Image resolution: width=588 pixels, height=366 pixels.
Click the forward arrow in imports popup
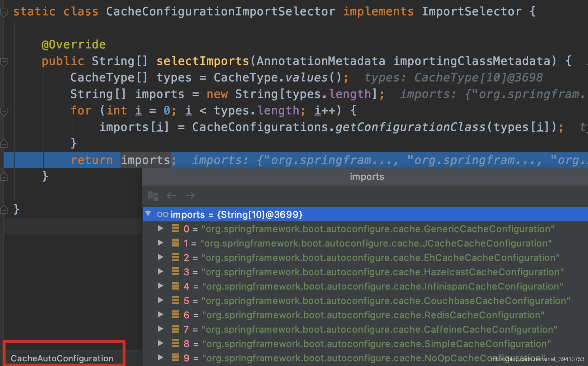[190, 196]
